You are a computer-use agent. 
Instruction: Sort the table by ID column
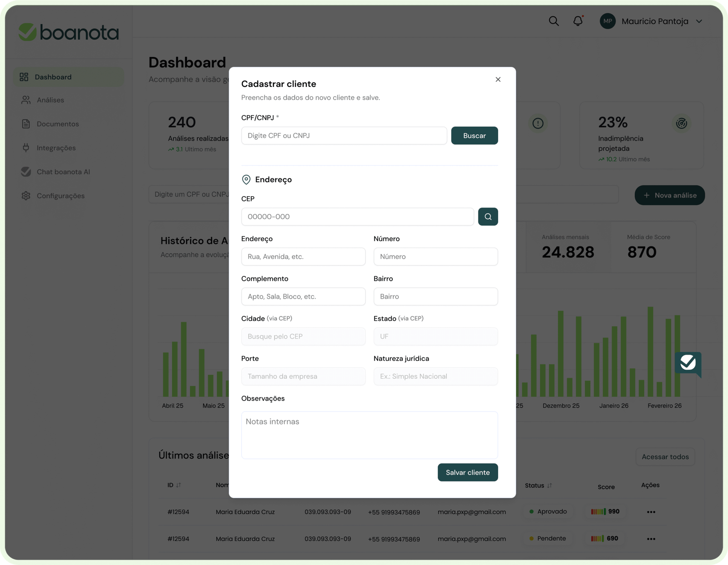tap(178, 485)
